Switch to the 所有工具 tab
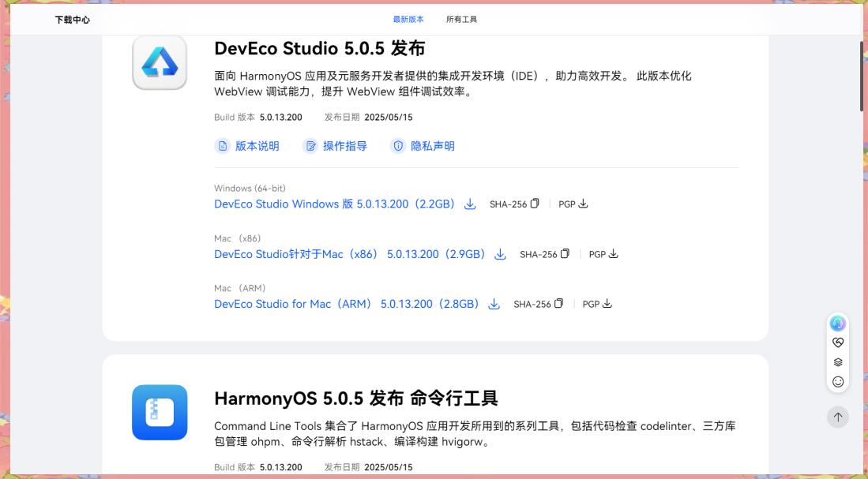 coord(462,20)
